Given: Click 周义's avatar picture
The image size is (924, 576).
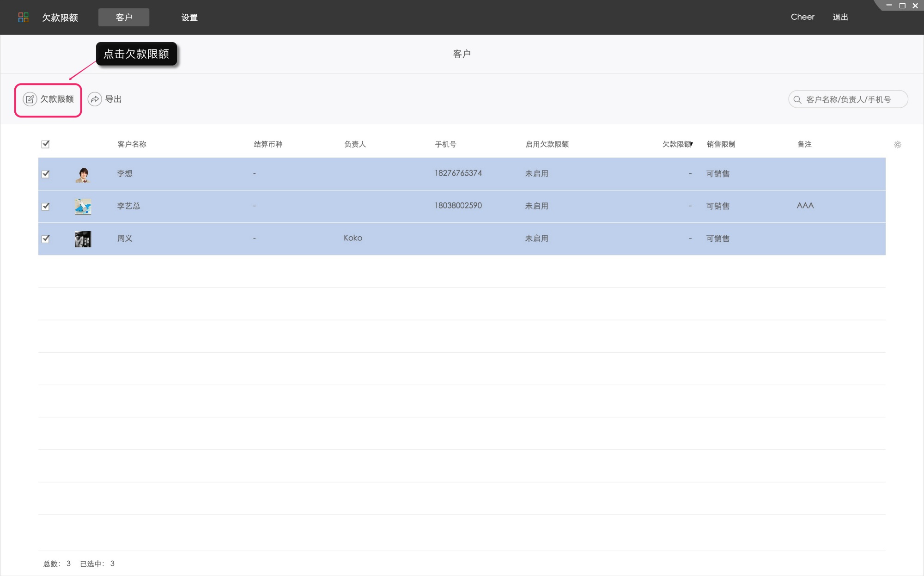Looking at the screenshot, I should coord(83,239).
